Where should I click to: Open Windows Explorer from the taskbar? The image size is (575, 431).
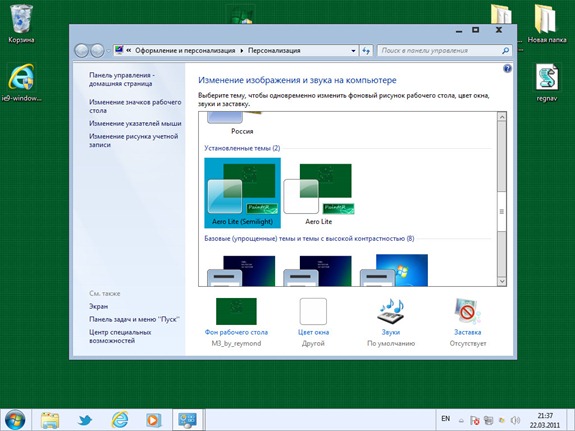[x=50, y=420]
